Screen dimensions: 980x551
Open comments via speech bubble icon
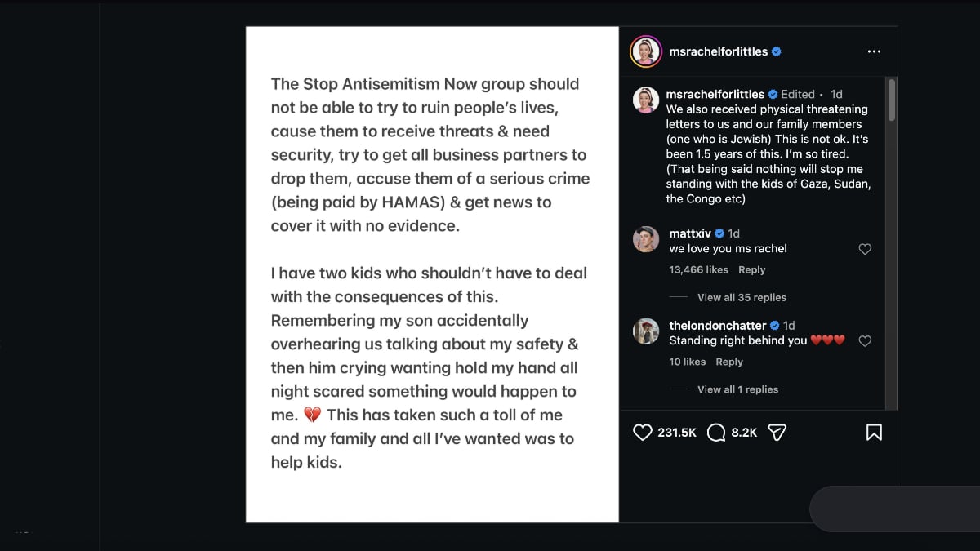tap(716, 433)
